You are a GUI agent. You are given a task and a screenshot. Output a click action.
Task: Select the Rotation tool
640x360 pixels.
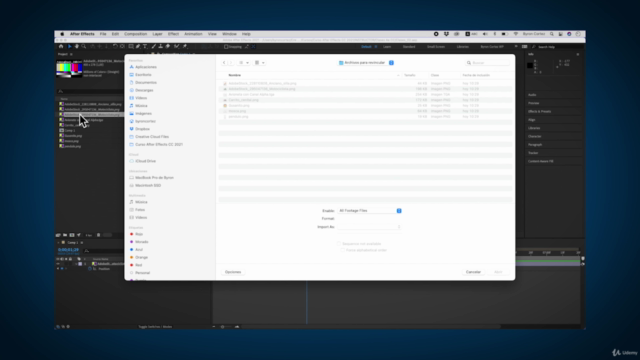115,47
